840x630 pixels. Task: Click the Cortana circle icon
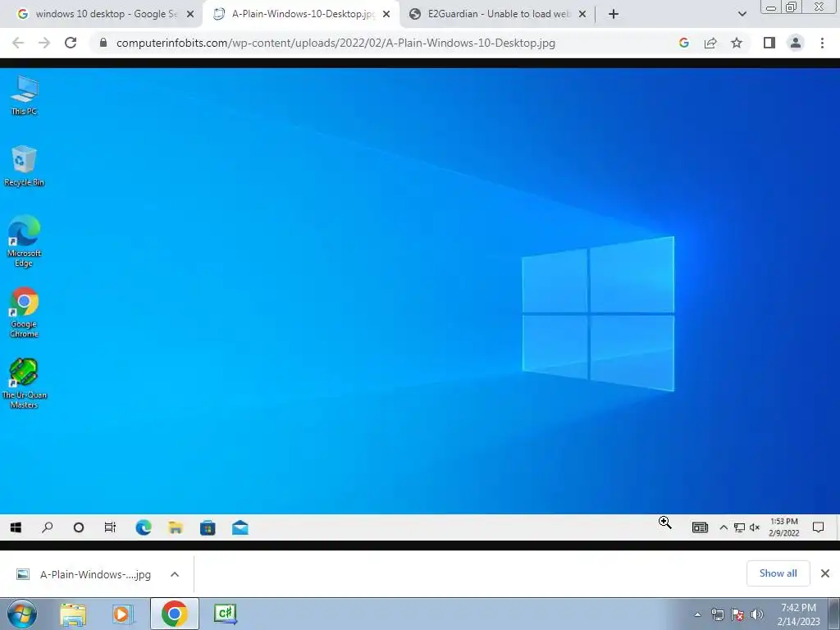79,527
